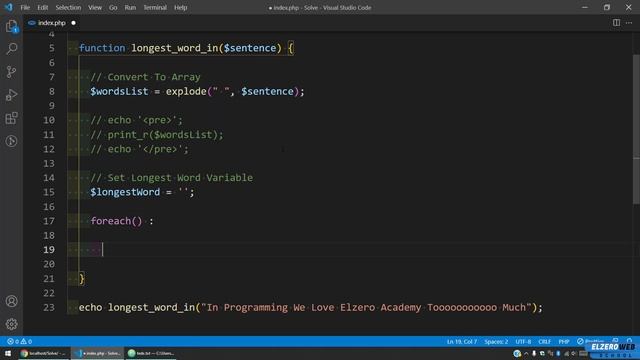Open the Run and Debug view
This screenshot has height=360, width=640.
(11, 95)
